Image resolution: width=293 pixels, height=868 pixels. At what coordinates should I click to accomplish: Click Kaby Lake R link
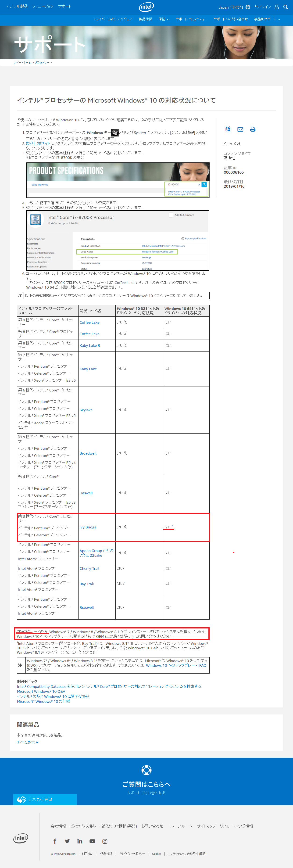(x=89, y=345)
